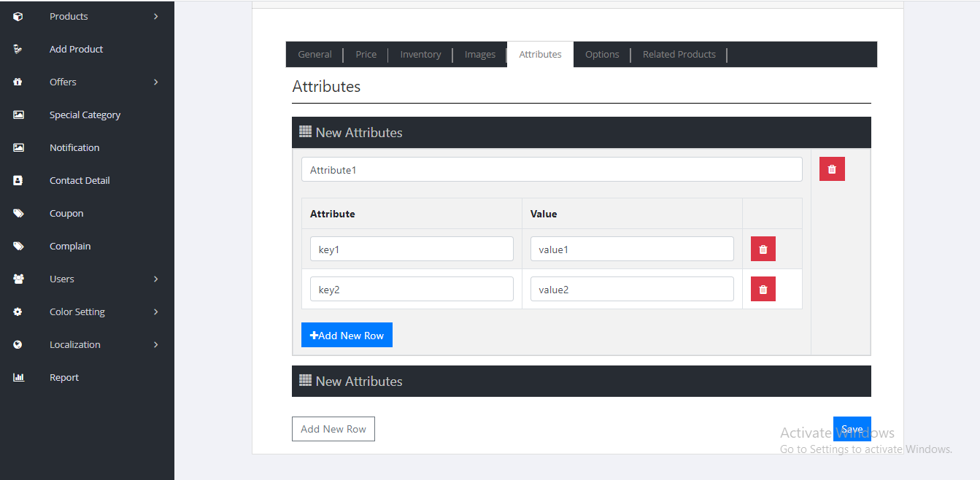Click the Report chart icon in sidebar
This screenshot has width=980, height=480.
tap(18, 377)
